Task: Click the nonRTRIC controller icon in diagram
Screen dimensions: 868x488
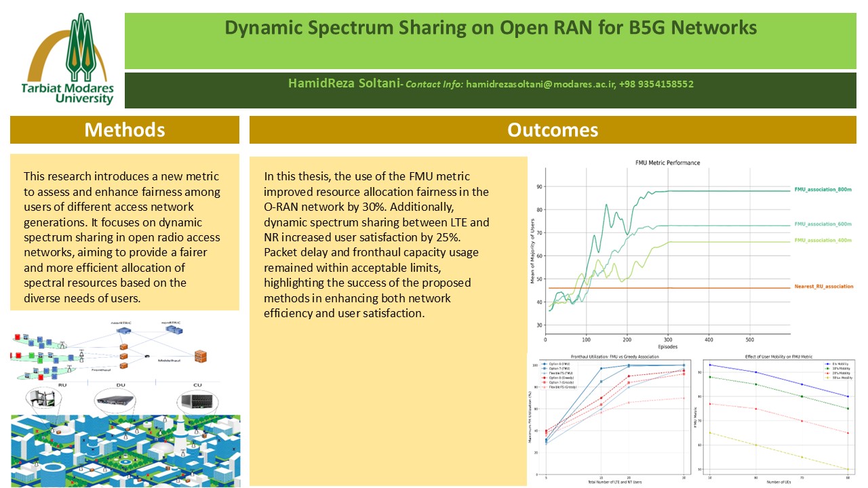Action: pyautogui.click(x=175, y=330)
